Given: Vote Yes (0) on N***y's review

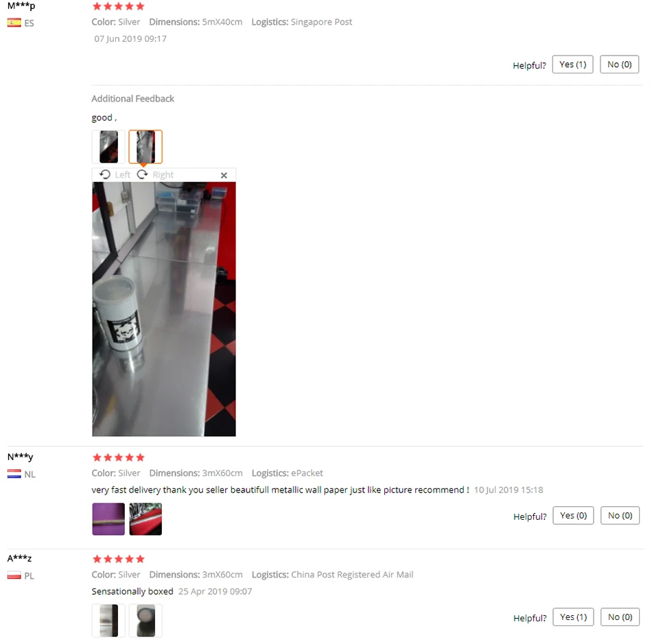Looking at the screenshot, I should (x=573, y=516).
